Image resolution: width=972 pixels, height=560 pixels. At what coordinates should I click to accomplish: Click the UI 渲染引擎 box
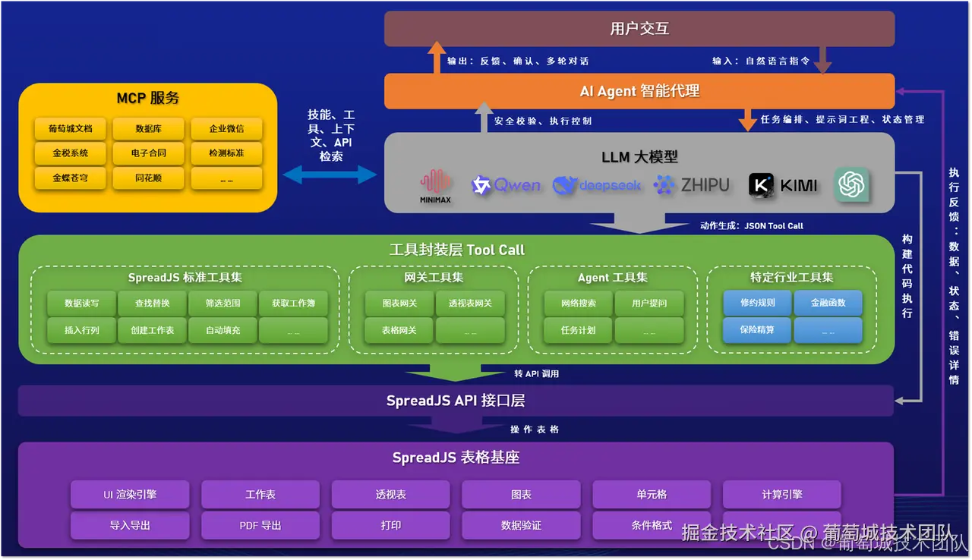(130, 494)
